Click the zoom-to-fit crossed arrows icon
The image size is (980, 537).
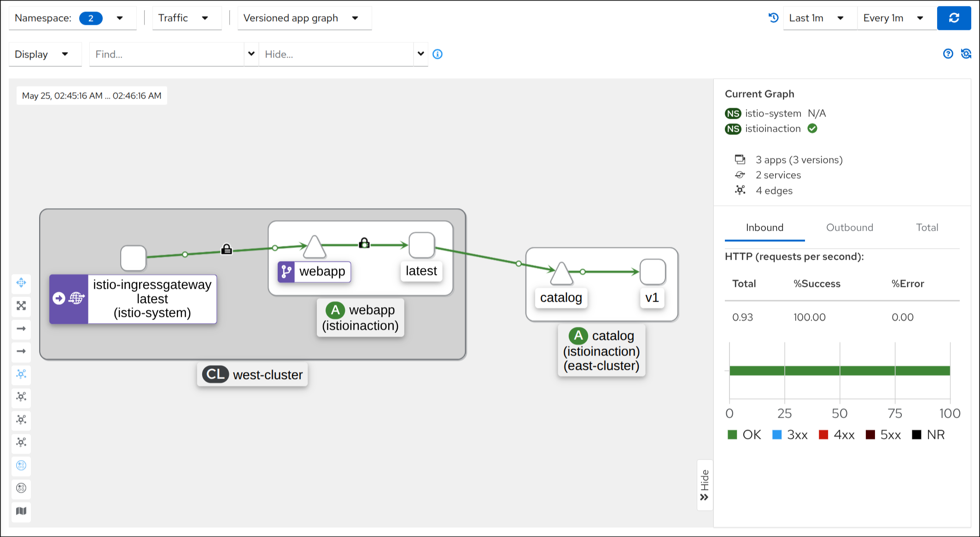click(21, 305)
